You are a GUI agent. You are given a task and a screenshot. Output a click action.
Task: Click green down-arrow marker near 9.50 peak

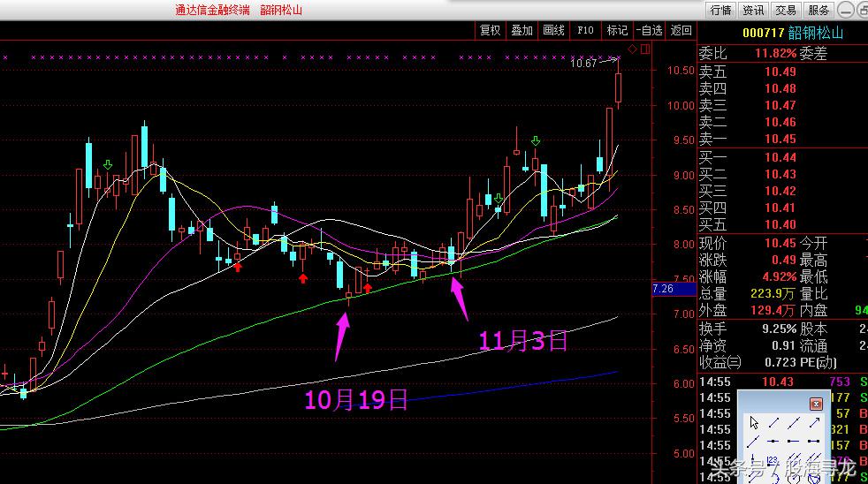[x=536, y=140]
